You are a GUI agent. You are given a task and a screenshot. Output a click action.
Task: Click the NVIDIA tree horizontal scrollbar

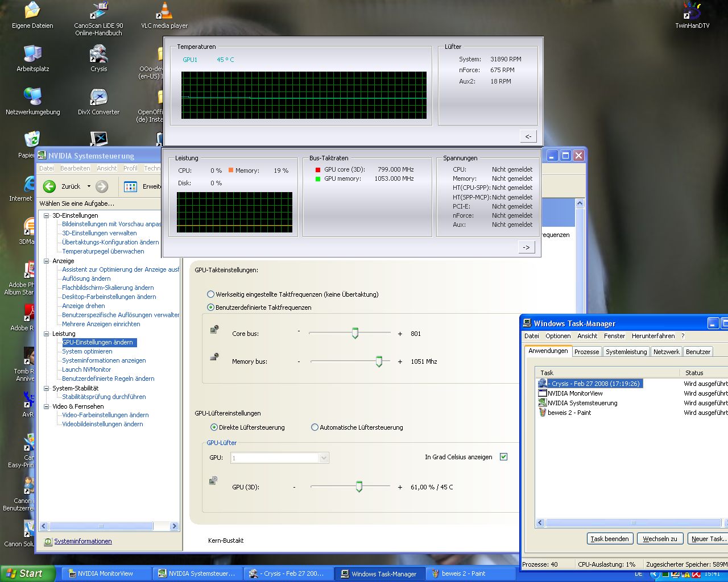(101, 526)
